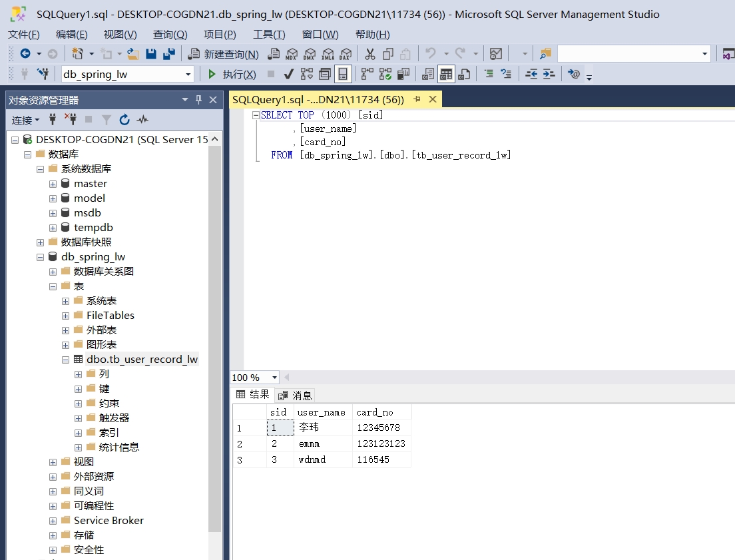Click the cell containing 123123123
Screen dimensions: 735x560
[x=381, y=443]
